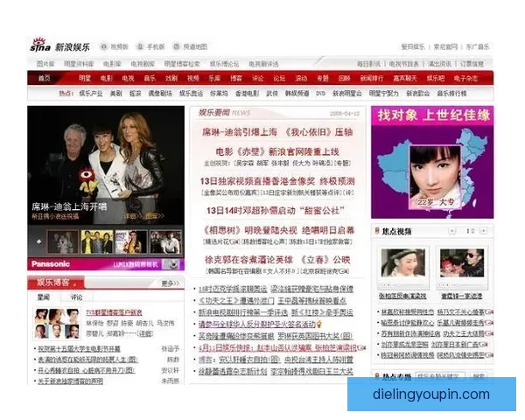The width and height of the screenshot is (525, 420).
Task: Open 电视剧库 link
Action: (143, 64)
